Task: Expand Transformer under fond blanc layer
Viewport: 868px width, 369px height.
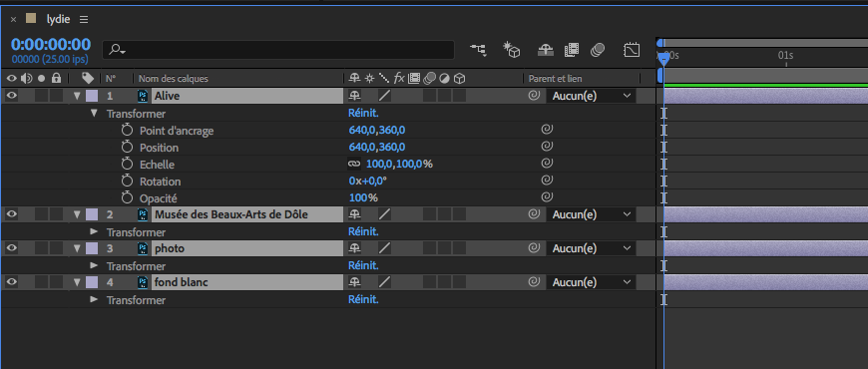Action: point(94,299)
